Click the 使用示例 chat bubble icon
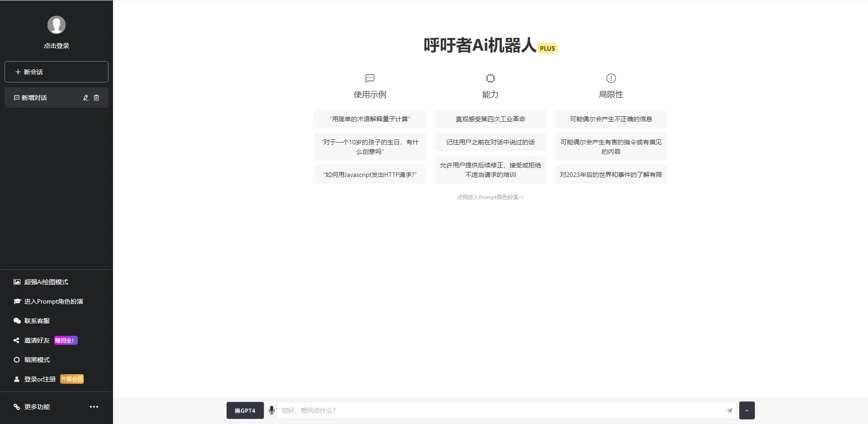Screen dimensions: 868x424 [370, 78]
